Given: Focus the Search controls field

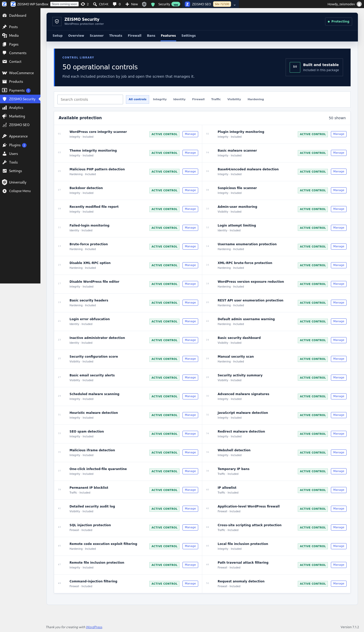Looking at the screenshot, I should (x=90, y=99).
